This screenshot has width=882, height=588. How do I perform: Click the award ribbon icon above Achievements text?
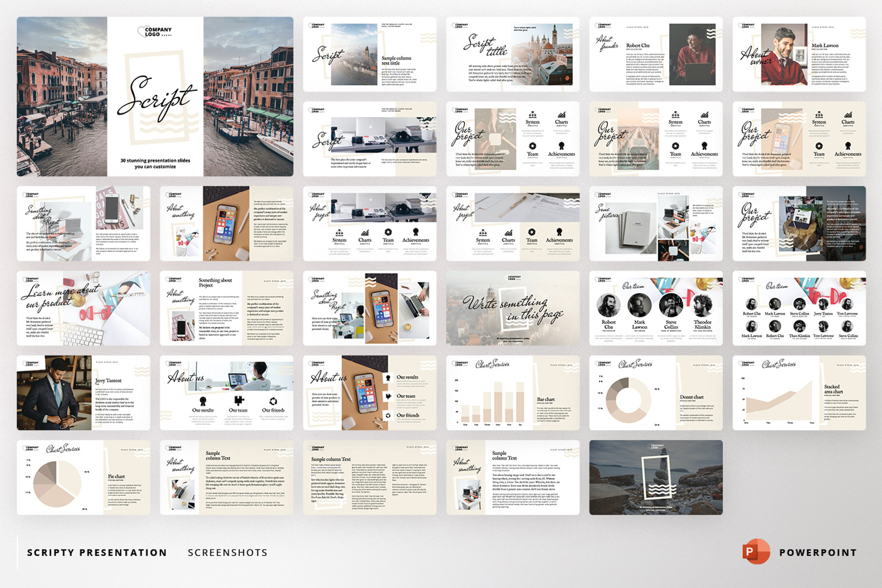[x=562, y=145]
